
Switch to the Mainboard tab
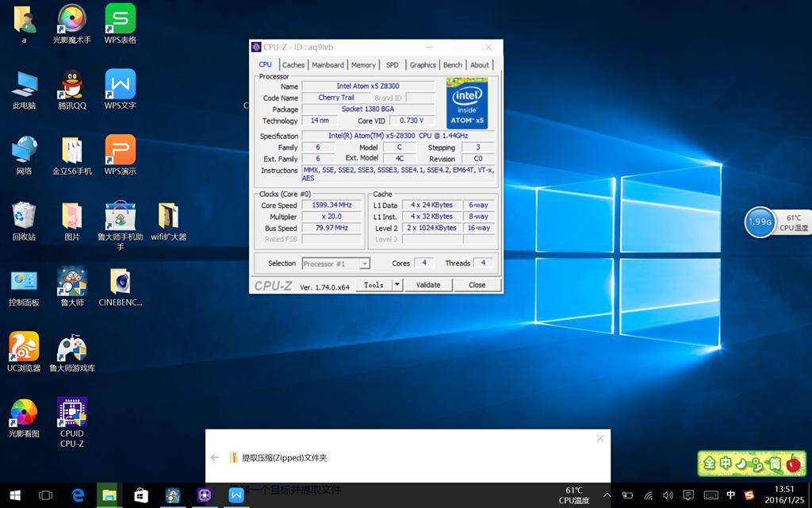[x=327, y=65]
